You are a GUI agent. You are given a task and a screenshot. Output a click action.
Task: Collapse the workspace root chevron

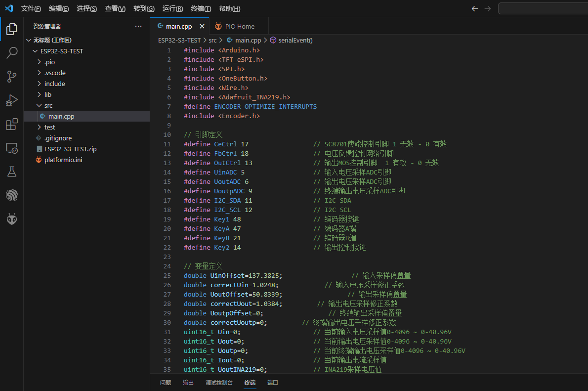(x=29, y=40)
